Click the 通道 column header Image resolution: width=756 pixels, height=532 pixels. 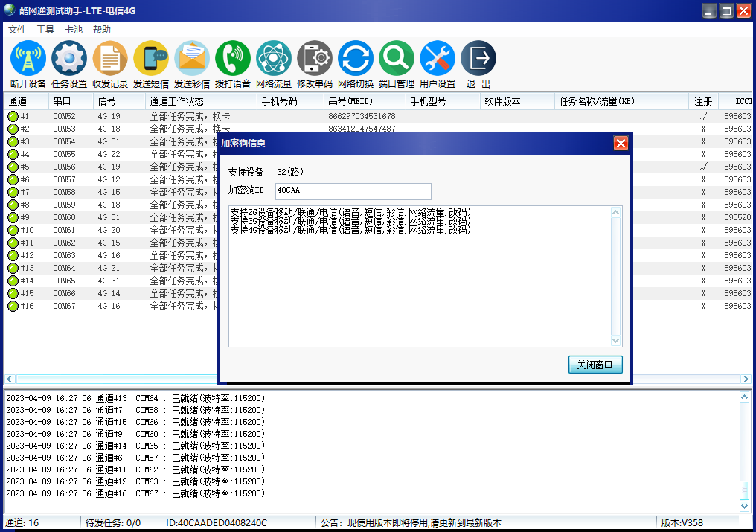tap(26, 101)
